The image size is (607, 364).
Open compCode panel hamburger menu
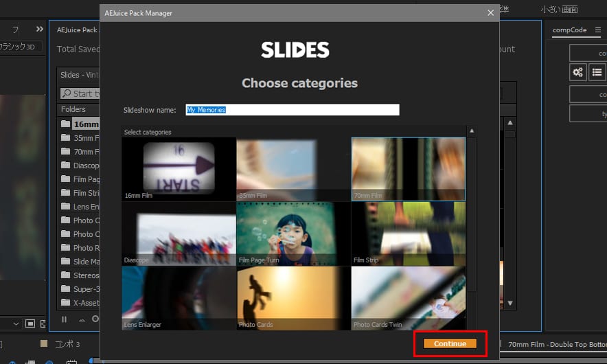(x=598, y=30)
